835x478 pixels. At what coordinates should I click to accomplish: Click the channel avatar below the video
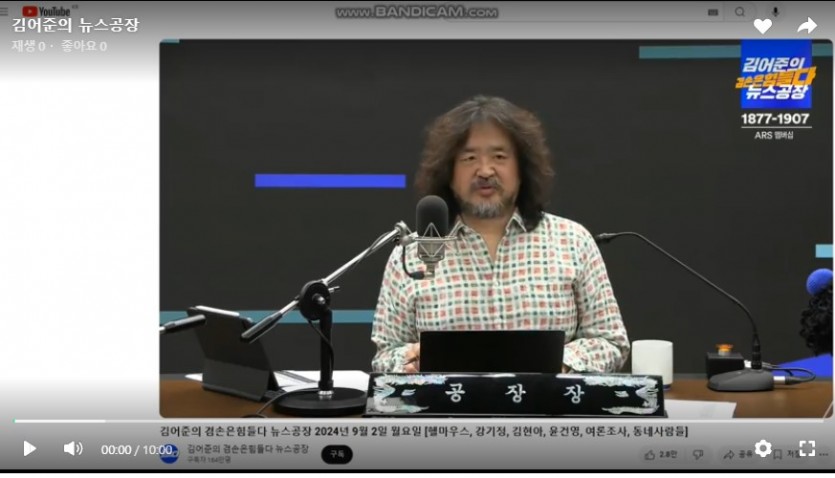pos(169,454)
